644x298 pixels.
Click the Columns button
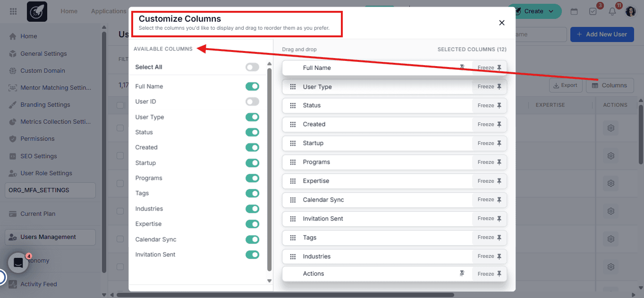click(610, 85)
